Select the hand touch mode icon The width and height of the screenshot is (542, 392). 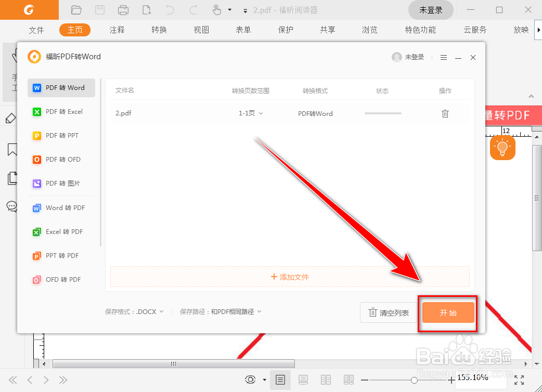217,10
